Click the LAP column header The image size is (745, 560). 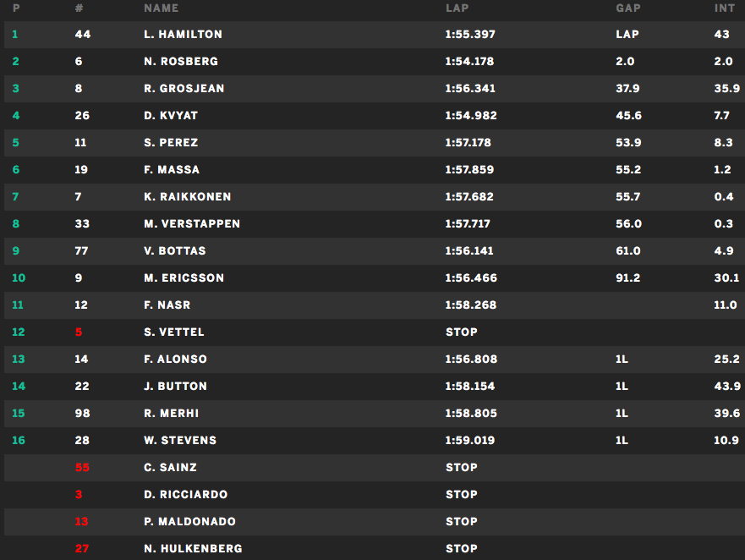[x=457, y=8]
